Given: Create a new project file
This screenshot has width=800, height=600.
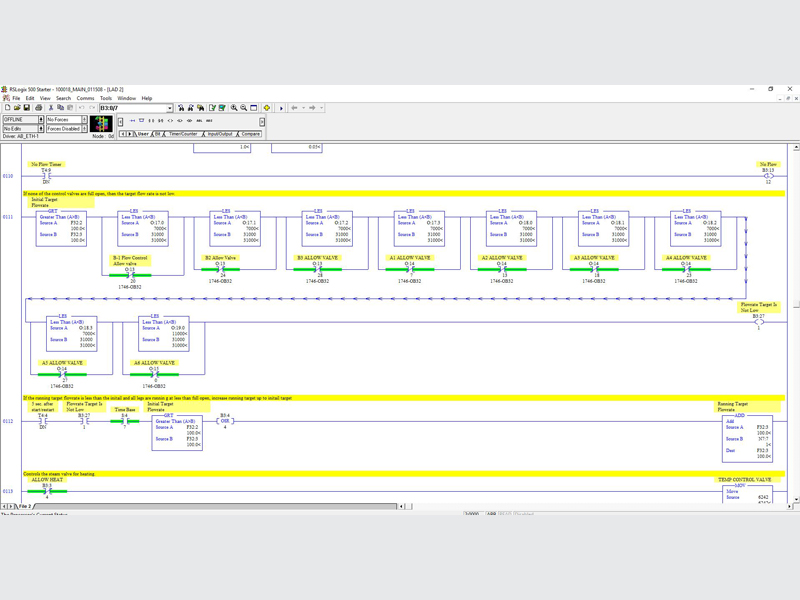Looking at the screenshot, I should tap(8, 108).
